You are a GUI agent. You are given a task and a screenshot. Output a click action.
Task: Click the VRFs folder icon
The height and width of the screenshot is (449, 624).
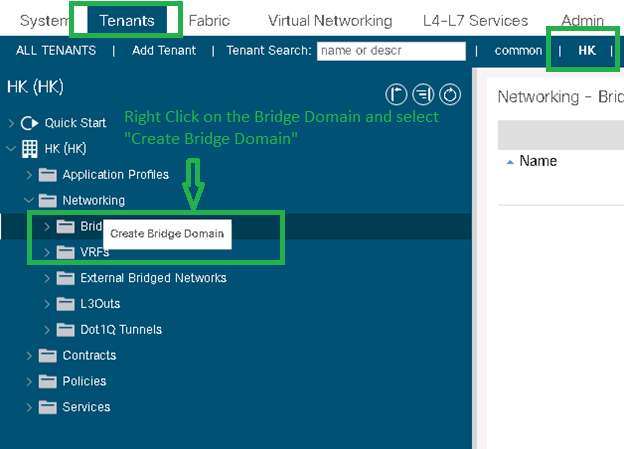65,252
